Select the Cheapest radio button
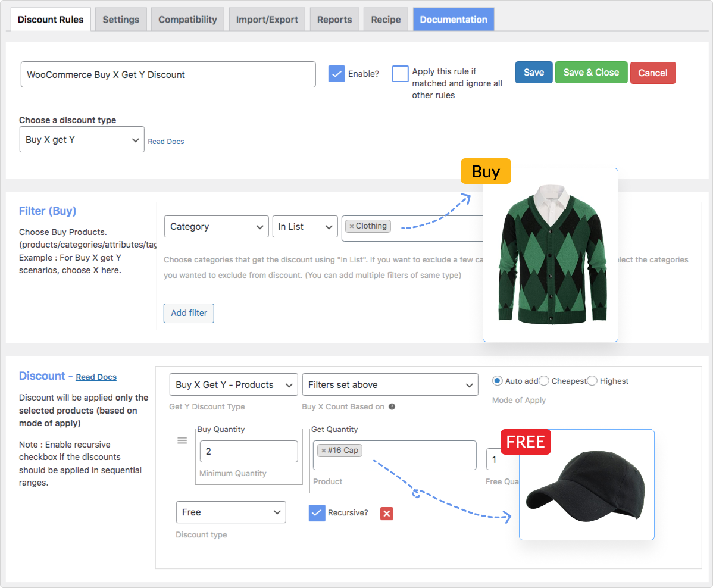This screenshot has height=588, width=713. [544, 381]
